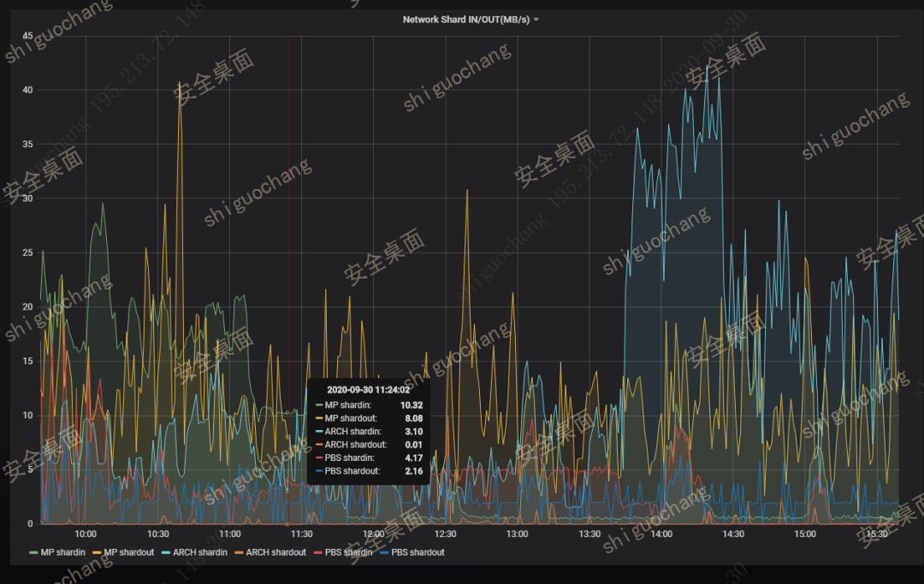Click the 12:00 label on the time axis
924x584 pixels.
tap(373, 534)
